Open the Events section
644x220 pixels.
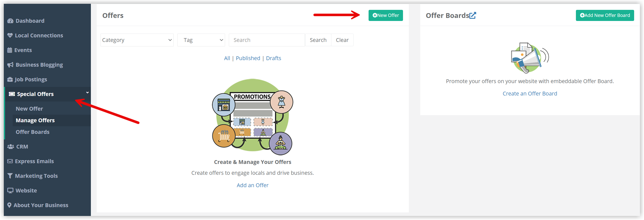(23, 50)
